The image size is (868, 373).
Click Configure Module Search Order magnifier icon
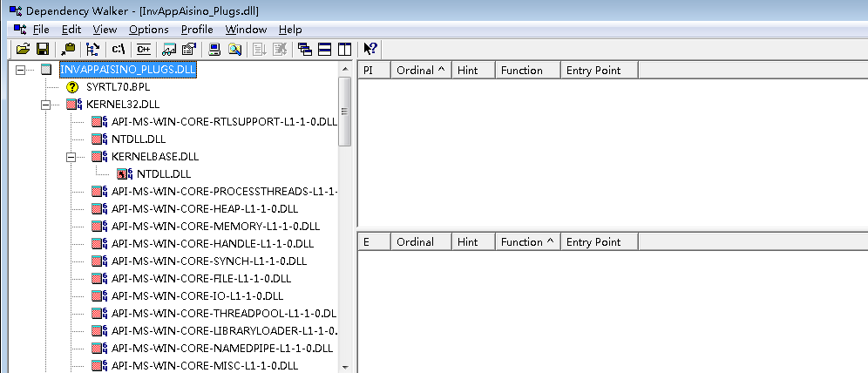tap(234, 50)
